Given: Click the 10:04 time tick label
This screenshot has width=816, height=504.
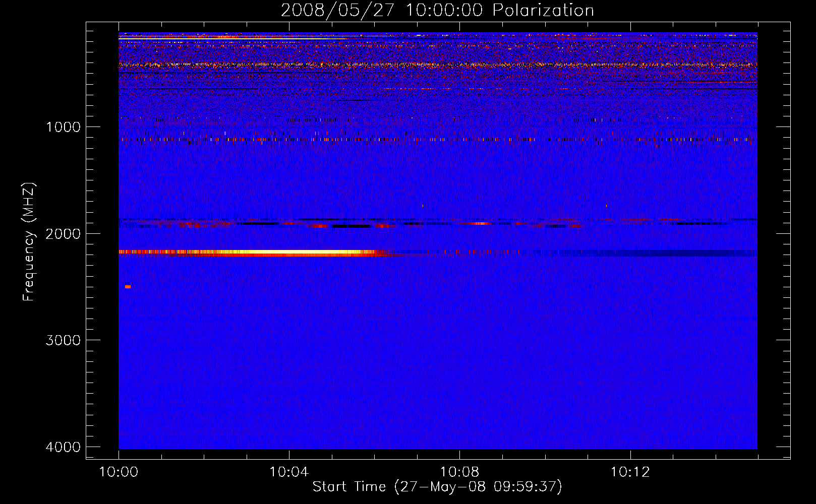Looking at the screenshot, I should click(289, 472).
